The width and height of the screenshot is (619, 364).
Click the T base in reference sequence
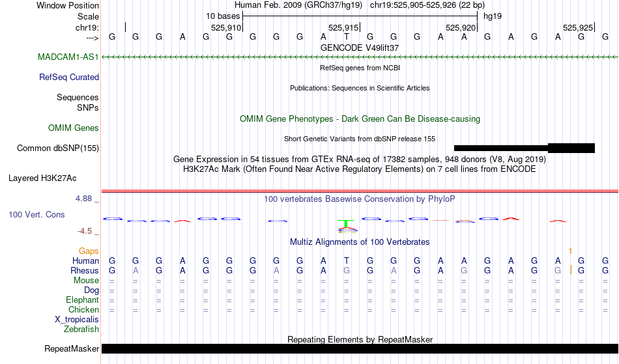click(346, 36)
